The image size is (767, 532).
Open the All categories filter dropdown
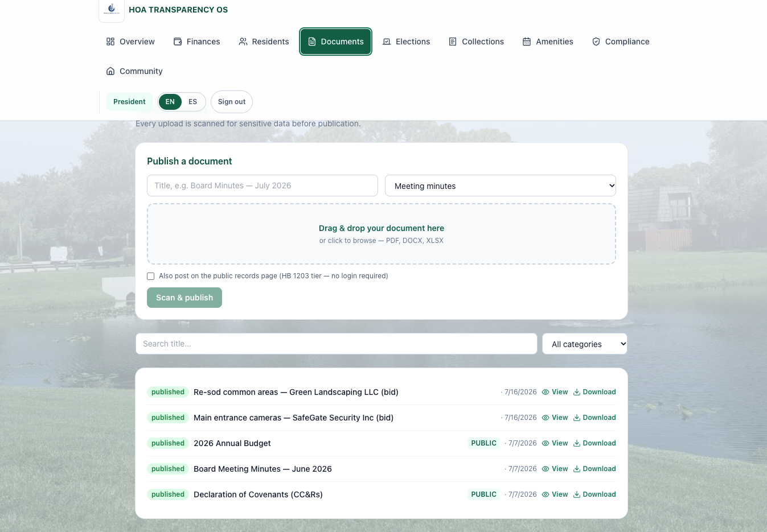click(585, 344)
